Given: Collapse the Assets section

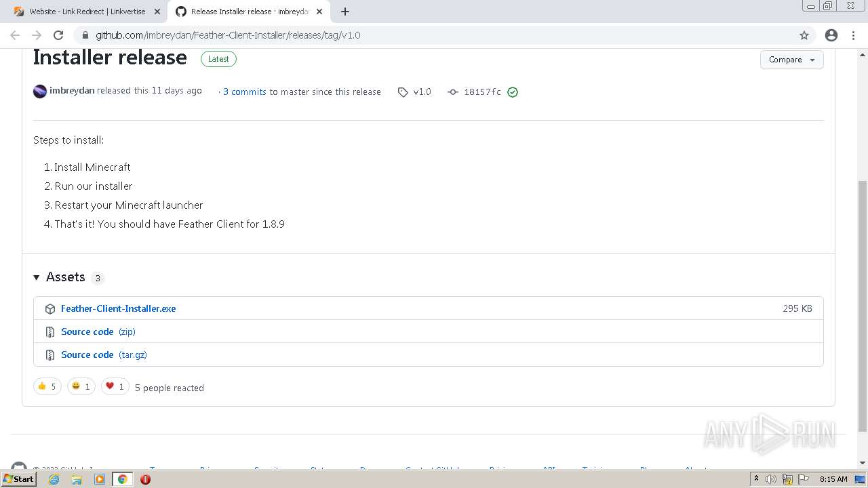Looking at the screenshot, I should tap(37, 277).
